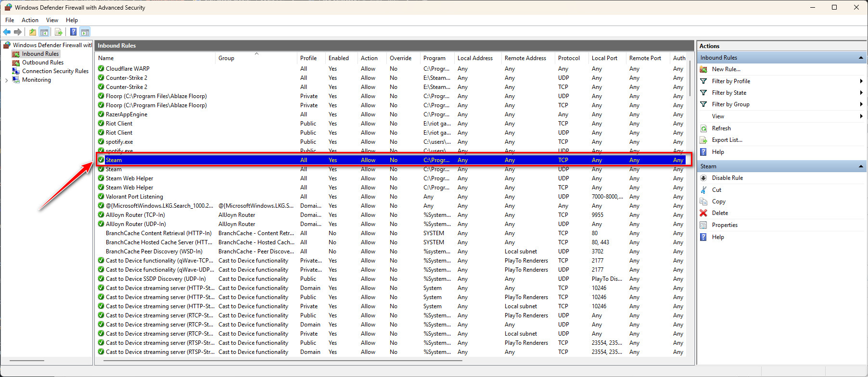Select the RazerAppEngine rule
The width and height of the screenshot is (868, 377).
coord(127,114)
